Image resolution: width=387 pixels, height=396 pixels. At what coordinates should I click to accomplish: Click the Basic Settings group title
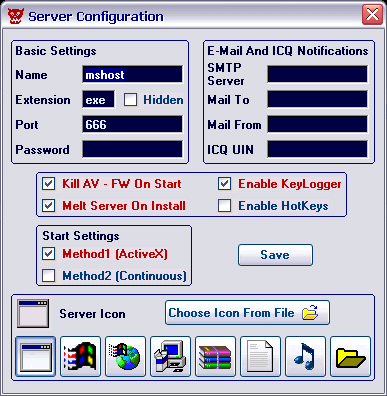click(56, 51)
